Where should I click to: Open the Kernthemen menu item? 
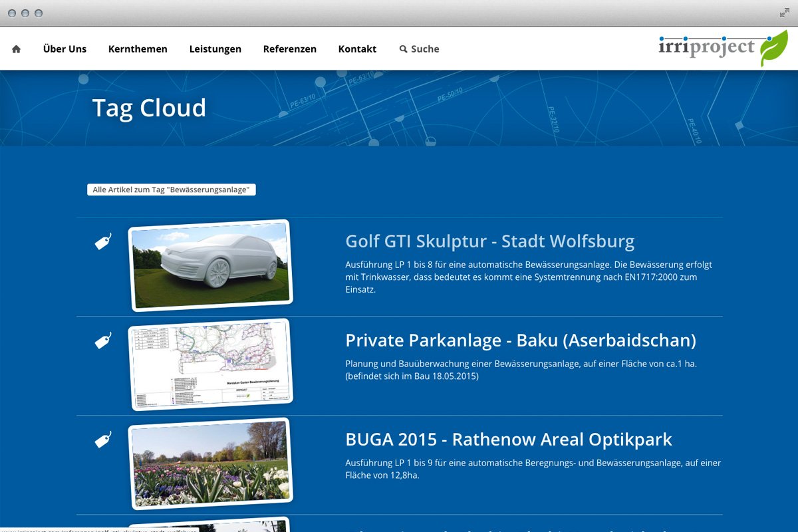[x=138, y=49]
